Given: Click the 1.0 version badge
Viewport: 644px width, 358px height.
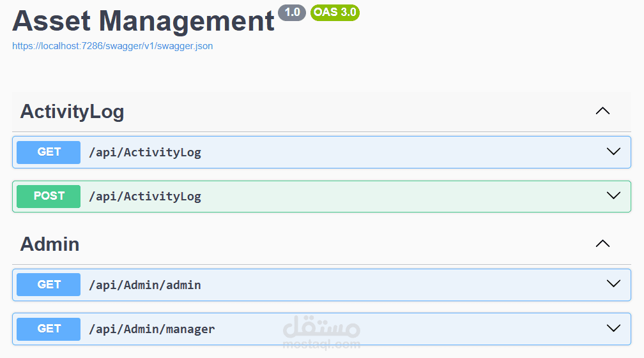Looking at the screenshot, I should click(x=292, y=12).
